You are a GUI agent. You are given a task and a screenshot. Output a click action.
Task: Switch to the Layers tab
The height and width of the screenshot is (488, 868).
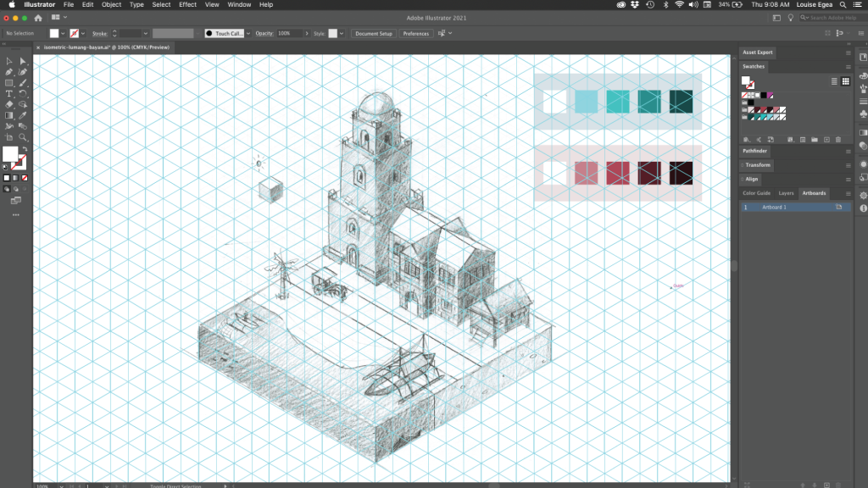(x=786, y=193)
